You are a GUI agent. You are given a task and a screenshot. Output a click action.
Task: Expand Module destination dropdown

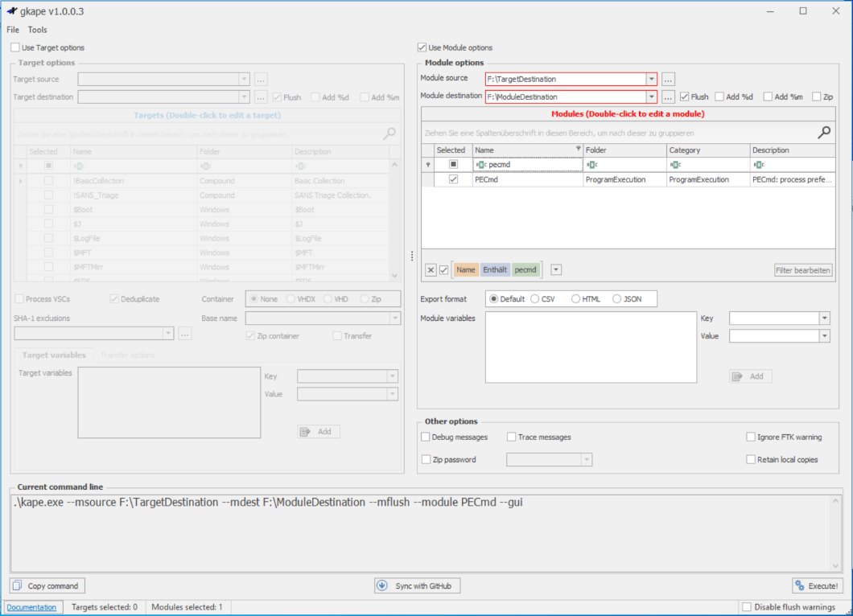click(x=651, y=97)
